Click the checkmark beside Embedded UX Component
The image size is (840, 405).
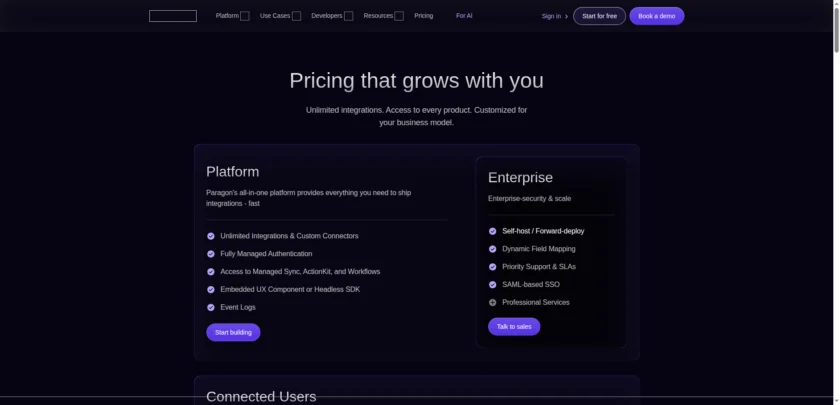211,289
